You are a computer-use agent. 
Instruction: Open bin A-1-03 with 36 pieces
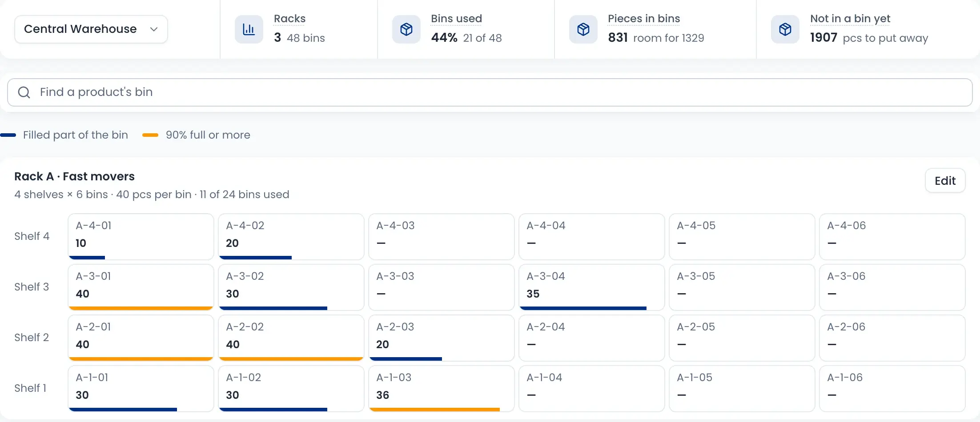click(442, 389)
